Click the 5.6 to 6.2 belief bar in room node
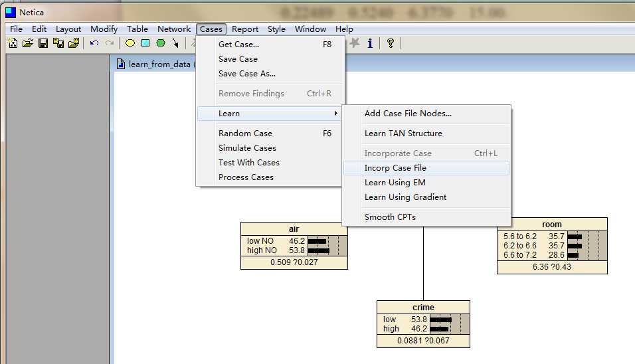 (x=575, y=236)
